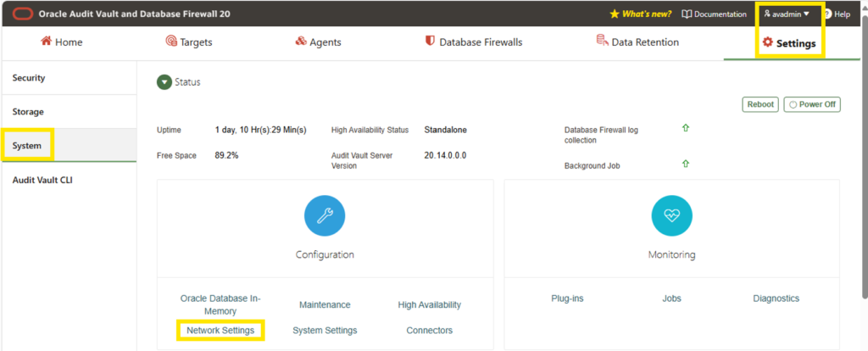Open the avadmin user dropdown
This screenshot has width=868, height=351.
coord(787,14)
